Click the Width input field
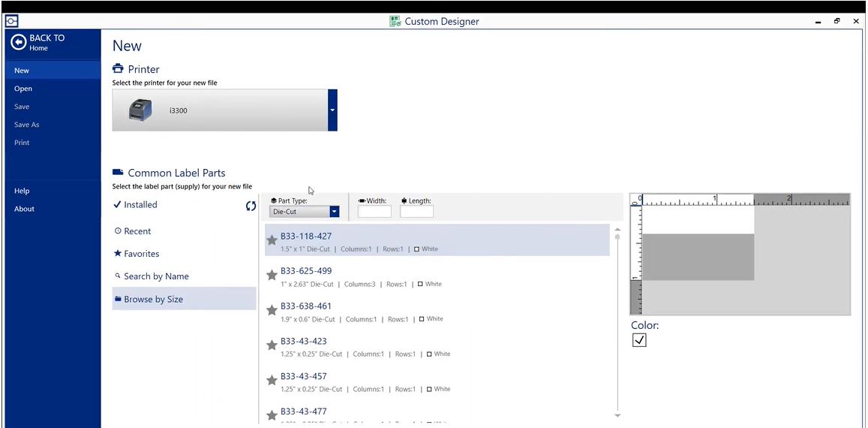The image size is (868, 428). tap(374, 211)
